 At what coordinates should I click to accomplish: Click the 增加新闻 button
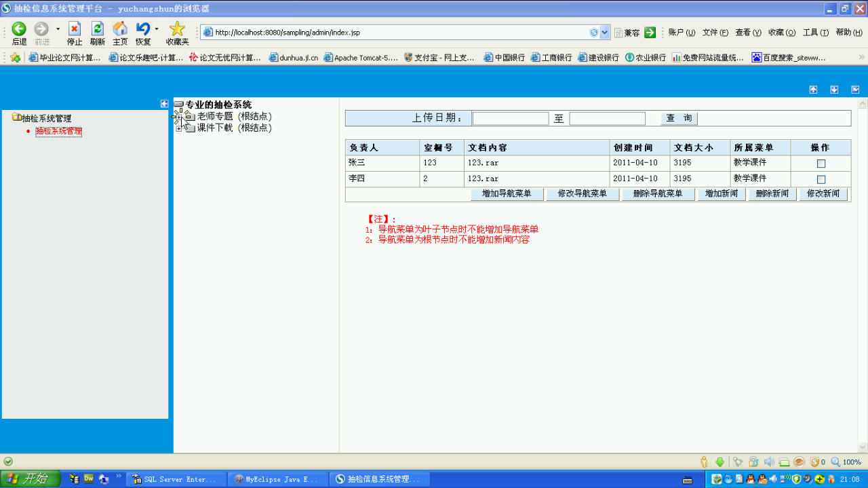pos(722,194)
